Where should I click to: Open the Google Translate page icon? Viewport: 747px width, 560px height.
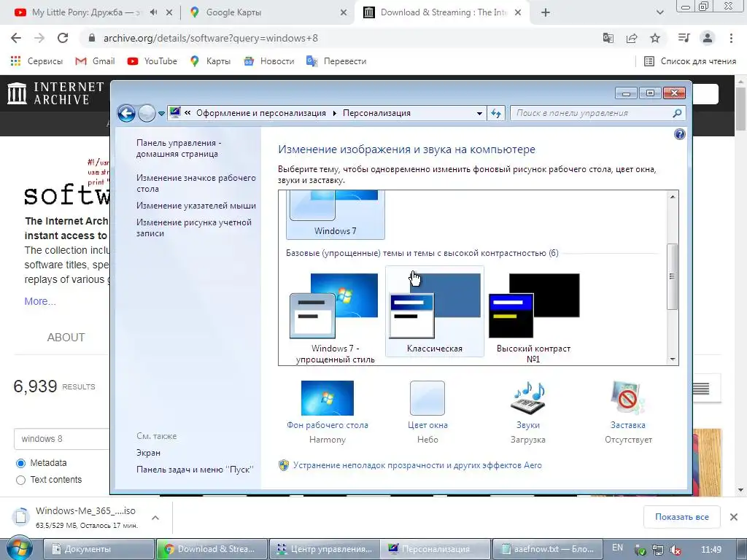pyautogui.click(x=608, y=38)
